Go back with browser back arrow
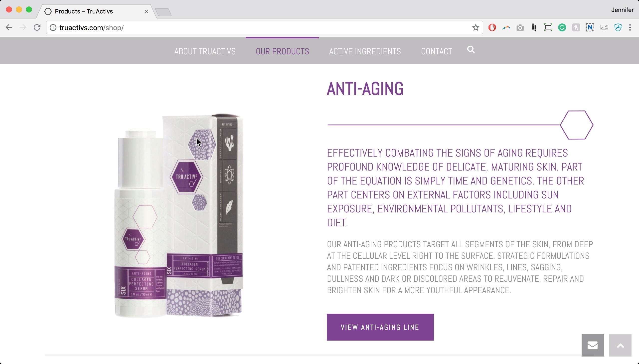Screen dimensions: 639x364 tap(9, 27)
